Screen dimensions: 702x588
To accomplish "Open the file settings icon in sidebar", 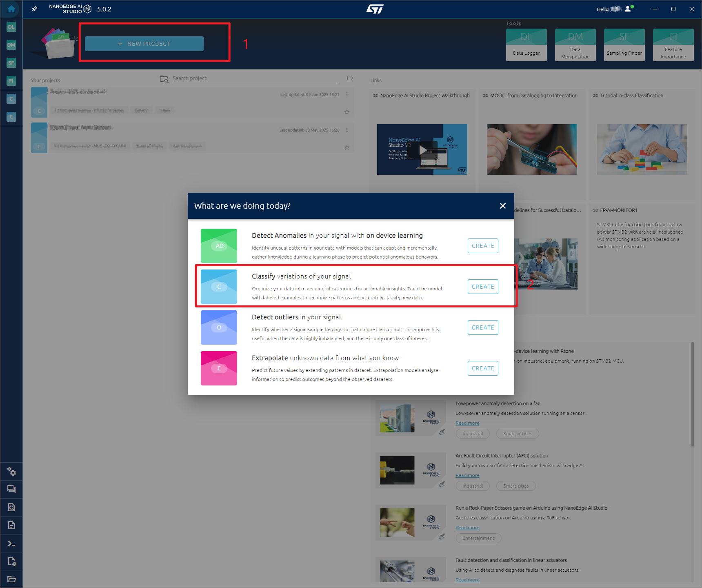I will (x=11, y=561).
